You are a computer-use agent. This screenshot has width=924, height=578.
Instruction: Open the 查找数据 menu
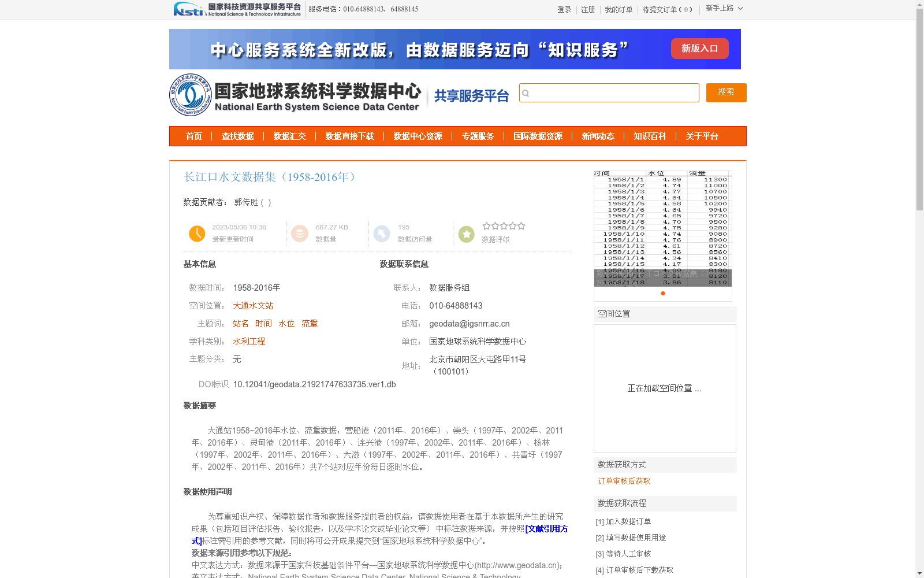[238, 136]
